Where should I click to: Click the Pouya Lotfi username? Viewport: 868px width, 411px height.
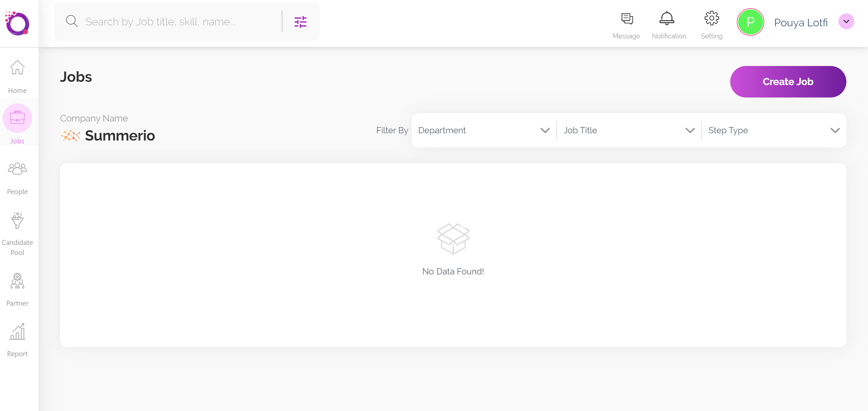[x=801, y=23]
